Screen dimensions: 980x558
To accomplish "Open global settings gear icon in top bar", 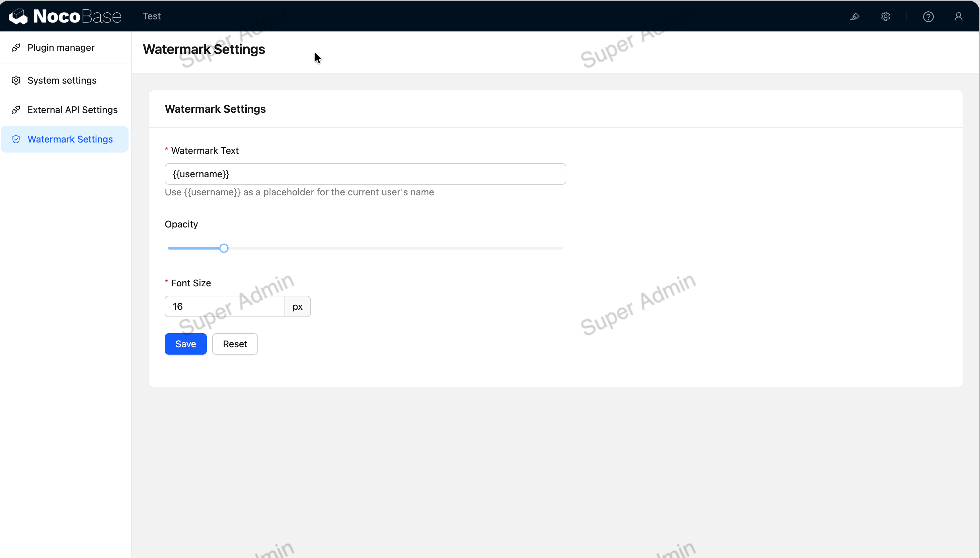I will click(x=886, y=16).
